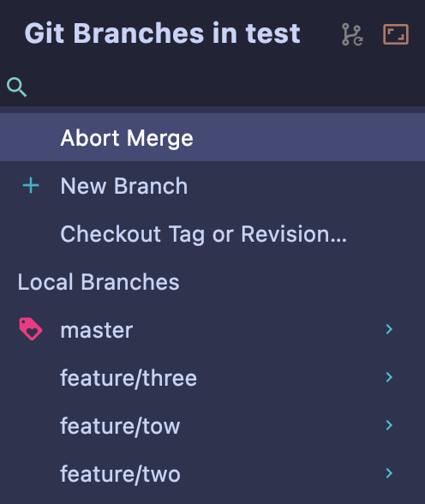The height and width of the screenshot is (504, 425).
Task: Click the plus icon beside New Branch
Action: tap(31, 186)
